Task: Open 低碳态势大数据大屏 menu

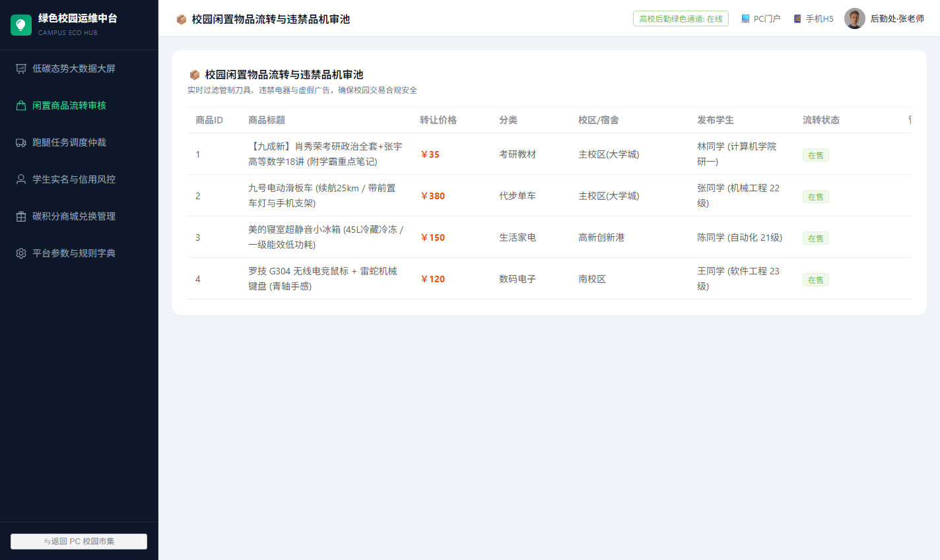Action: tap(79, 69)
